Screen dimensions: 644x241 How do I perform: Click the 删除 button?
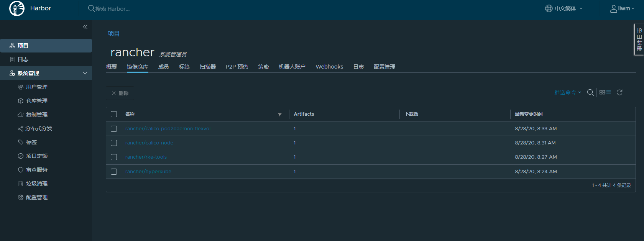pyautogui.click(x=120, y=93)
